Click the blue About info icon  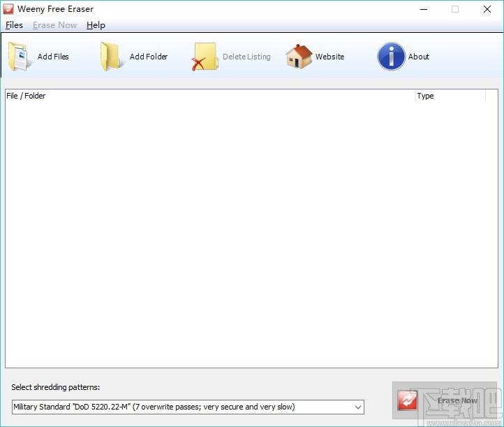point(391,57)
